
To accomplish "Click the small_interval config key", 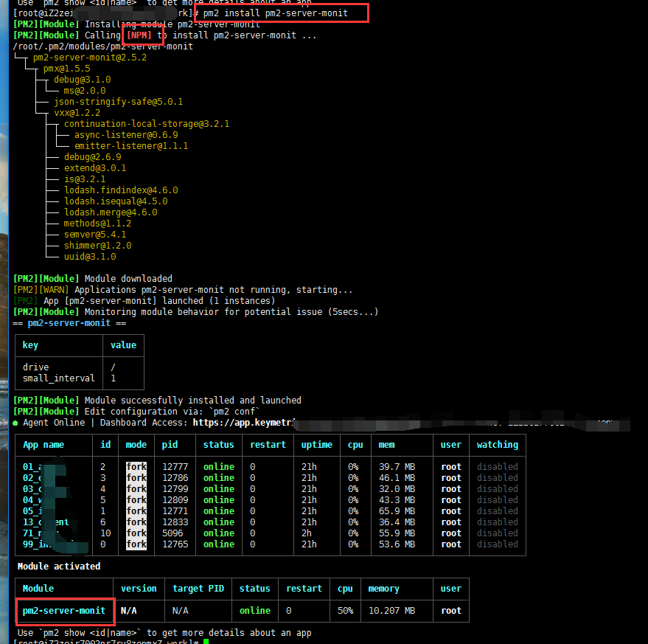I will tap(59, 378).
